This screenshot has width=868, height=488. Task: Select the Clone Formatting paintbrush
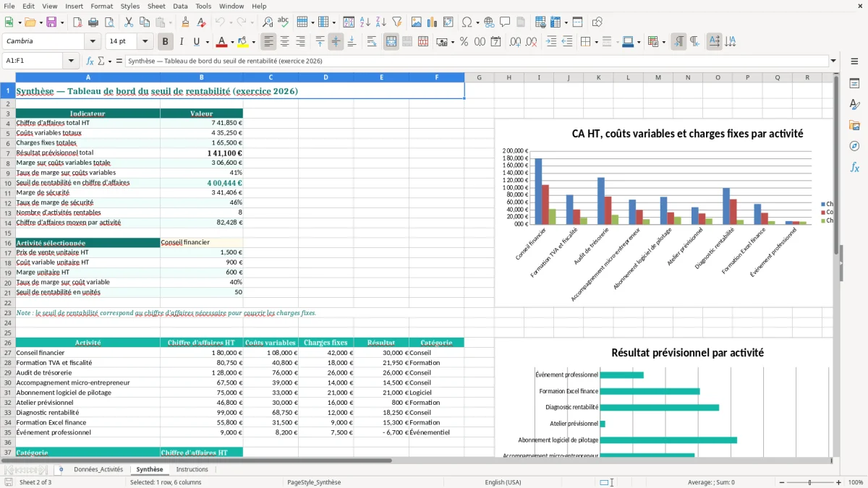[185, 22]
